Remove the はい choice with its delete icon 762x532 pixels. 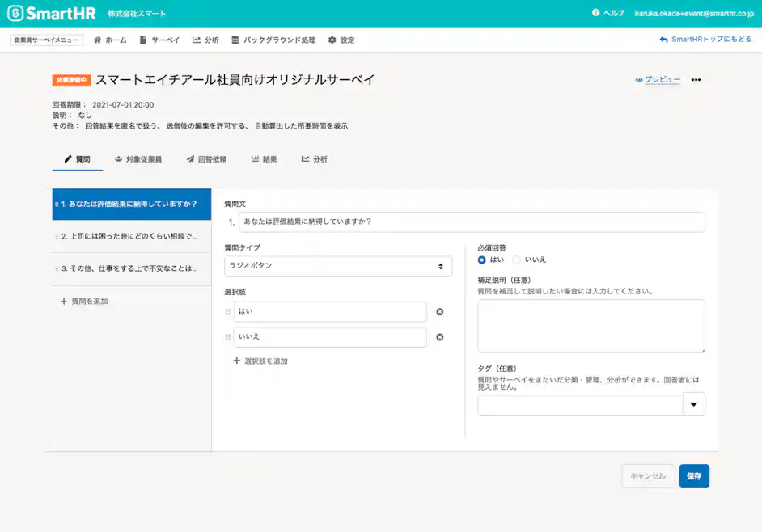[x=440, y=311]
